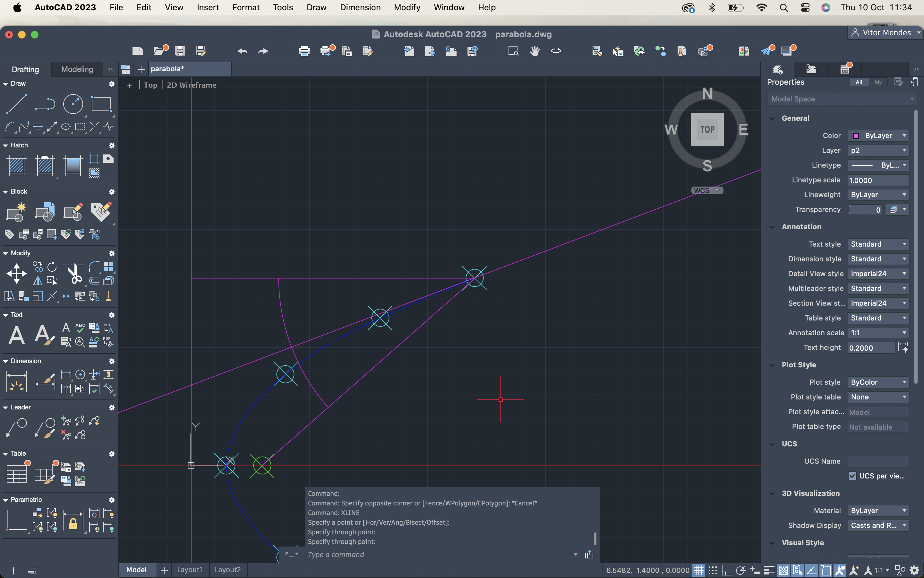The height and width of the screenshot is (578, 924).
Task: Toggle lineweight display in status bar
Action: [x=769, y=570]
